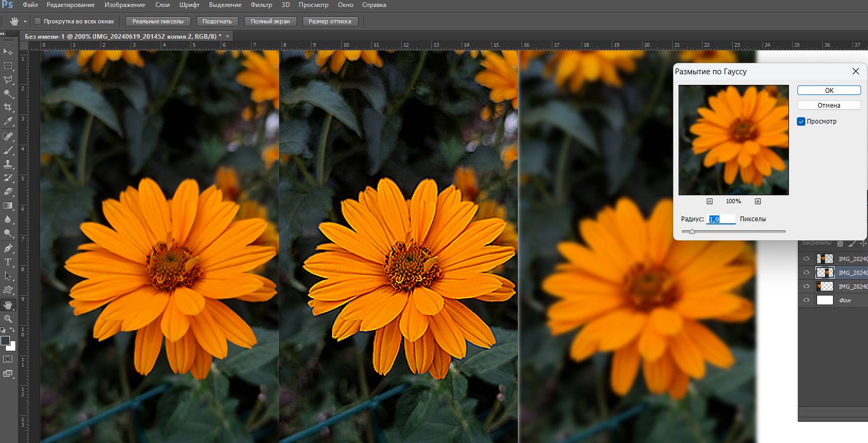Open the Слои menu
The width and height of the screenshot is (868, 443).
point(162,5)
